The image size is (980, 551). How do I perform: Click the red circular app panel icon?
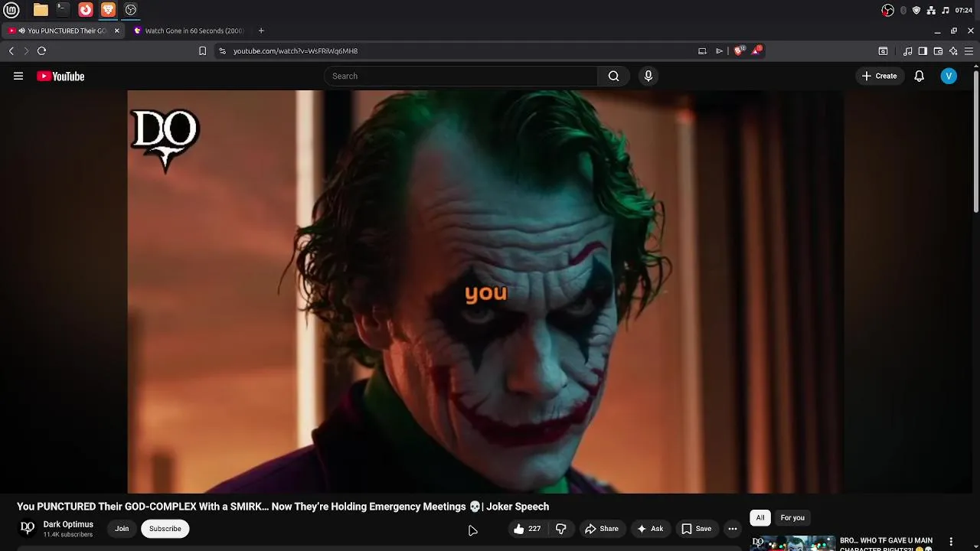pyautogui.click(x=86, y=10)
